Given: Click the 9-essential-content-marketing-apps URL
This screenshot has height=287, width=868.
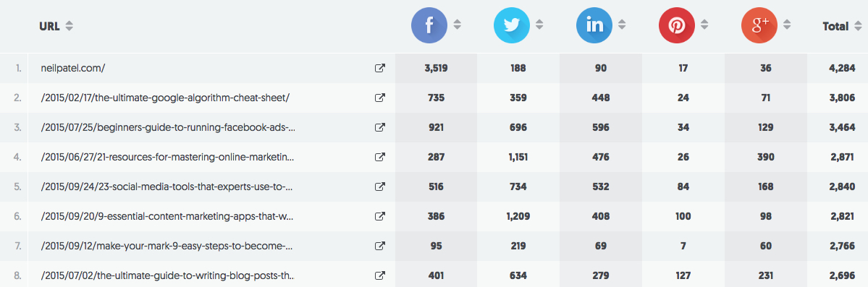Looking at the screenshot, I should [x=168, y=216].
